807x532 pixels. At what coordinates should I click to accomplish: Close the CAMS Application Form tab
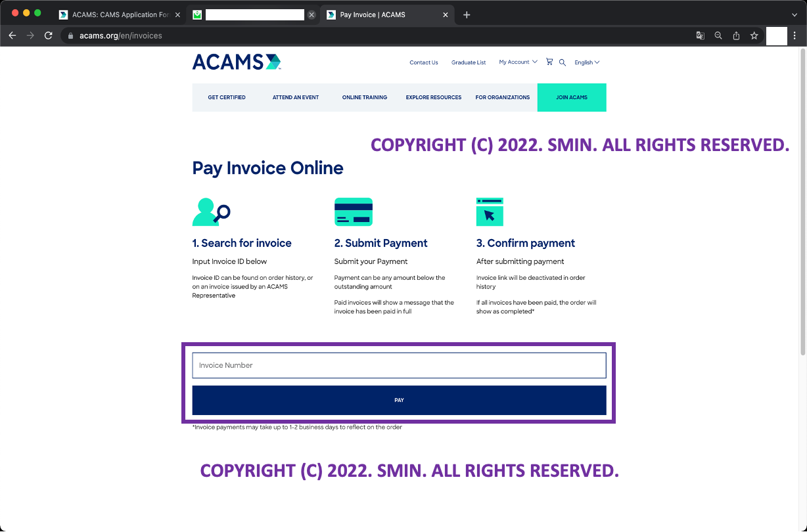pyautogui.click(x=177, y=14)
